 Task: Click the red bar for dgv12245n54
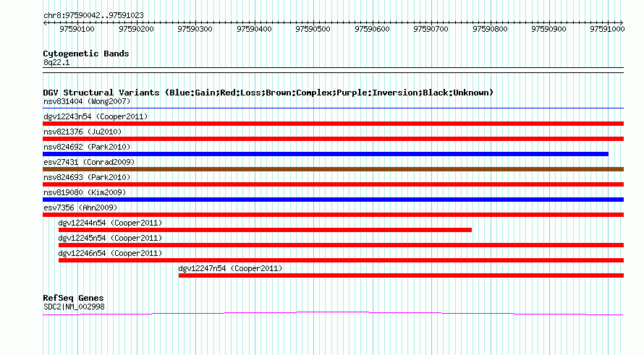pos(342,245)
